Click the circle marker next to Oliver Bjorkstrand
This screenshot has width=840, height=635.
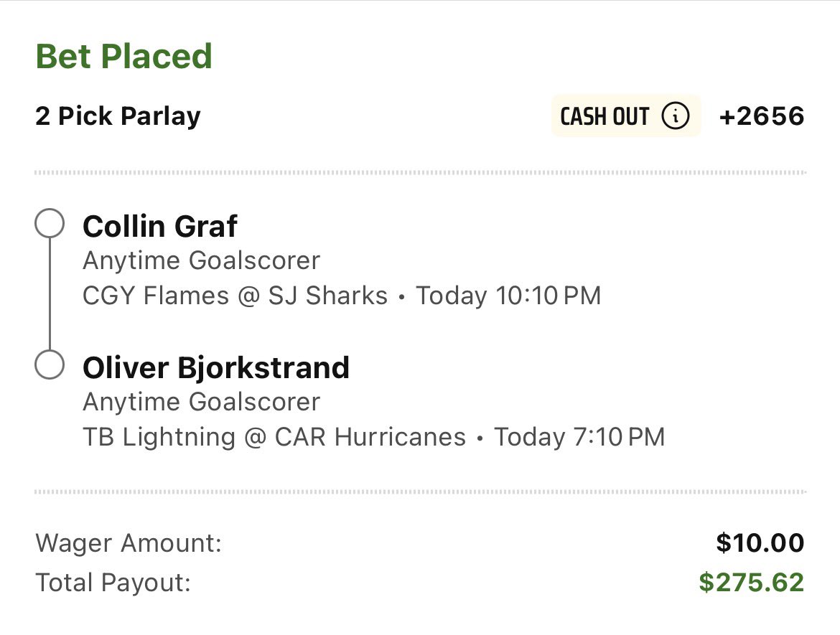point(50,365)
